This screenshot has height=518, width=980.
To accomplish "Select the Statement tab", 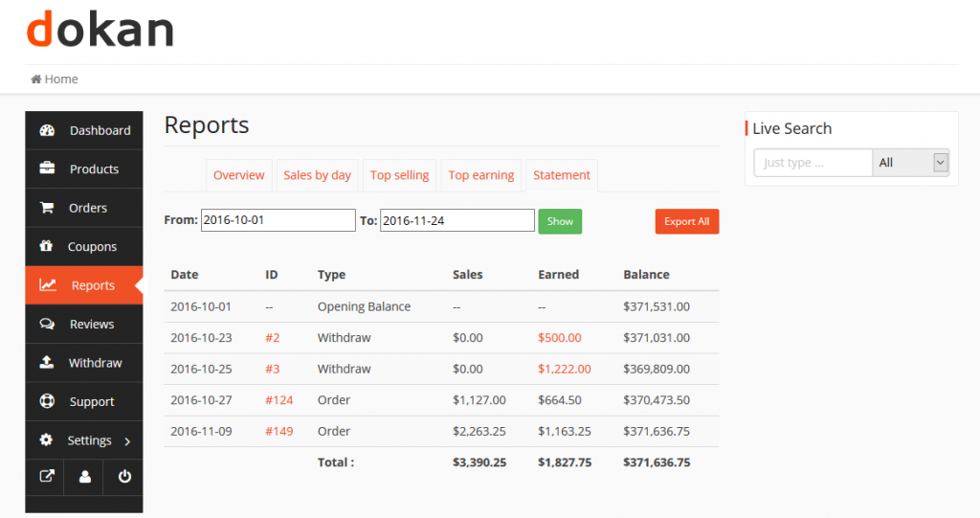I will 561,175.
